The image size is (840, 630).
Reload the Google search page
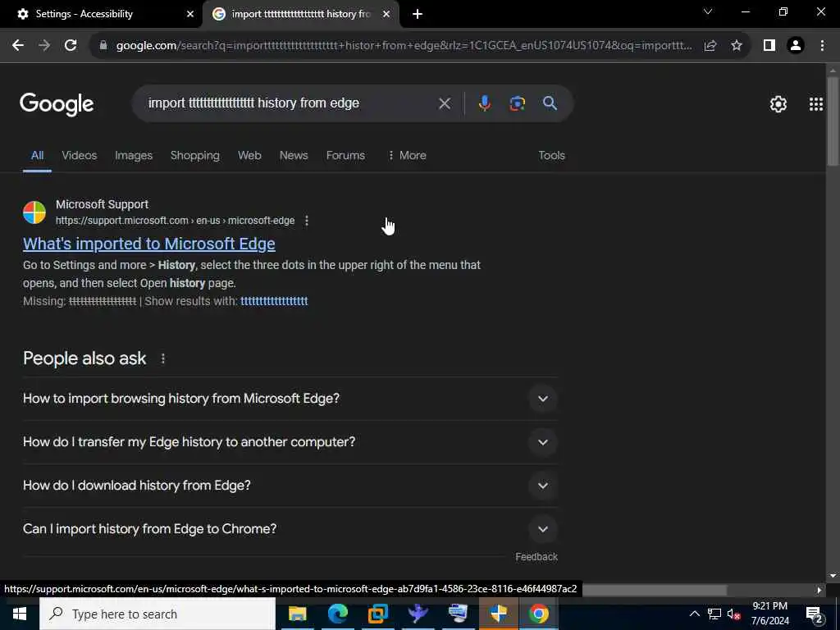pyautogui.click(x=71, y=46)
